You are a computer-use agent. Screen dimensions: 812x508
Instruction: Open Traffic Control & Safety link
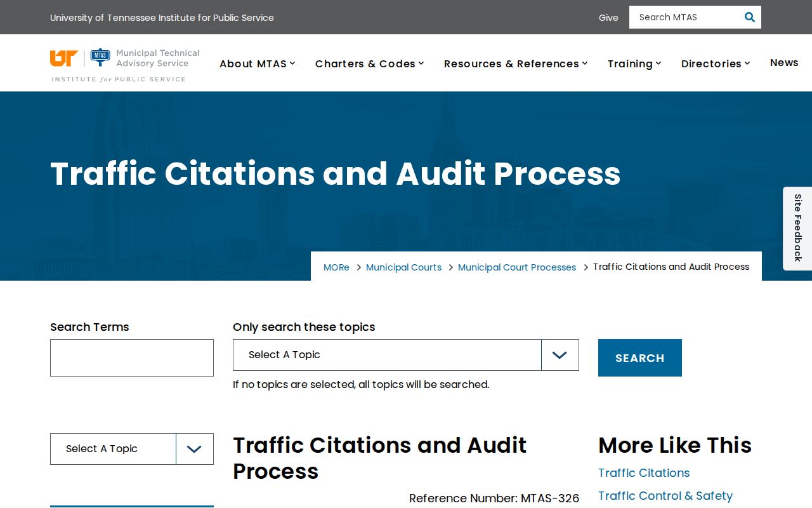[x=665, y=496]
